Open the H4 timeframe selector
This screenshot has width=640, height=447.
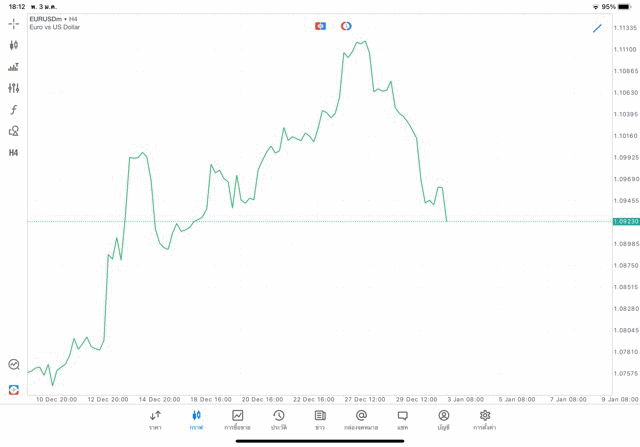(x=14, y=153)
